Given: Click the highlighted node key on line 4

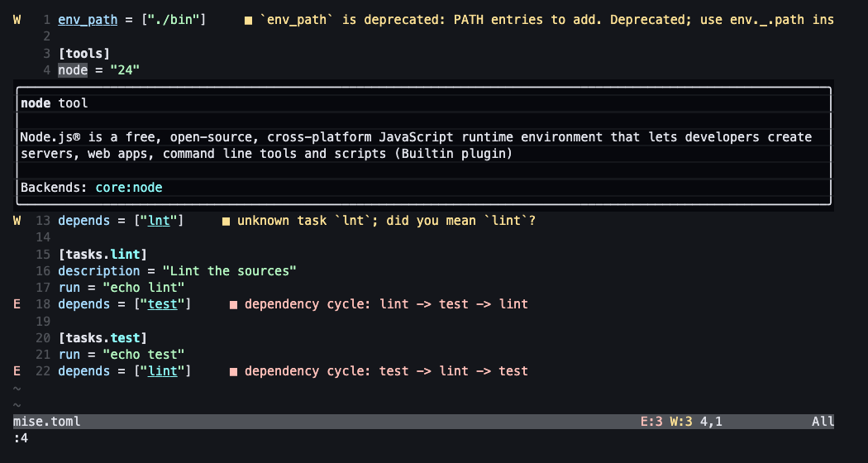Looking at the screenshot, I should 73,70.
